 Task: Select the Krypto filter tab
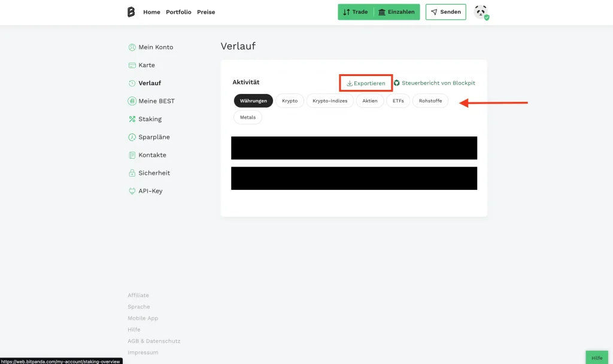click(290, 101)
